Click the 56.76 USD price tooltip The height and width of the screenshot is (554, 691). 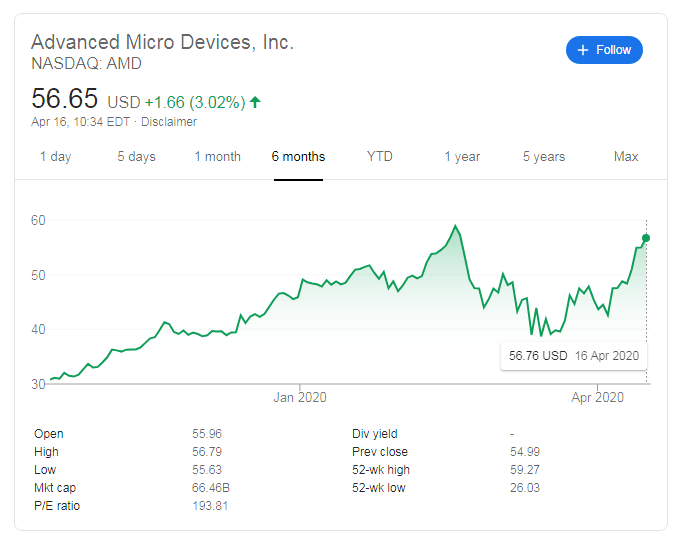tap(573, 355)
